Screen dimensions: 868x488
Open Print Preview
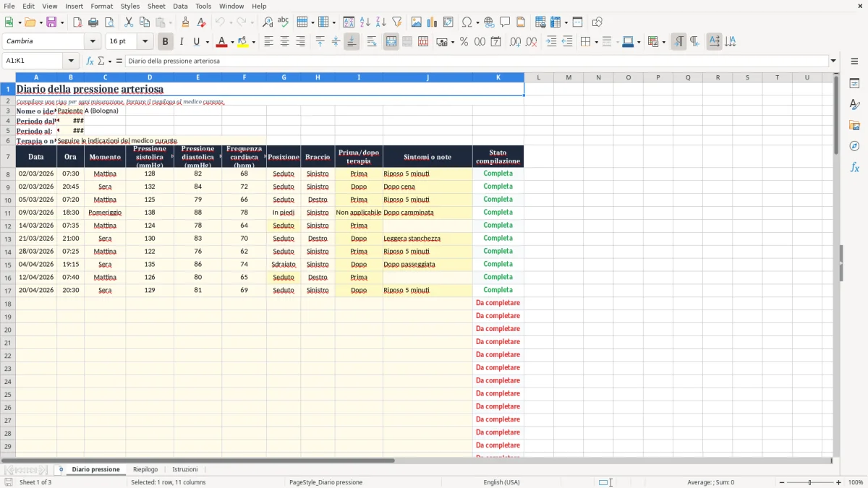[x=109, y=22]
